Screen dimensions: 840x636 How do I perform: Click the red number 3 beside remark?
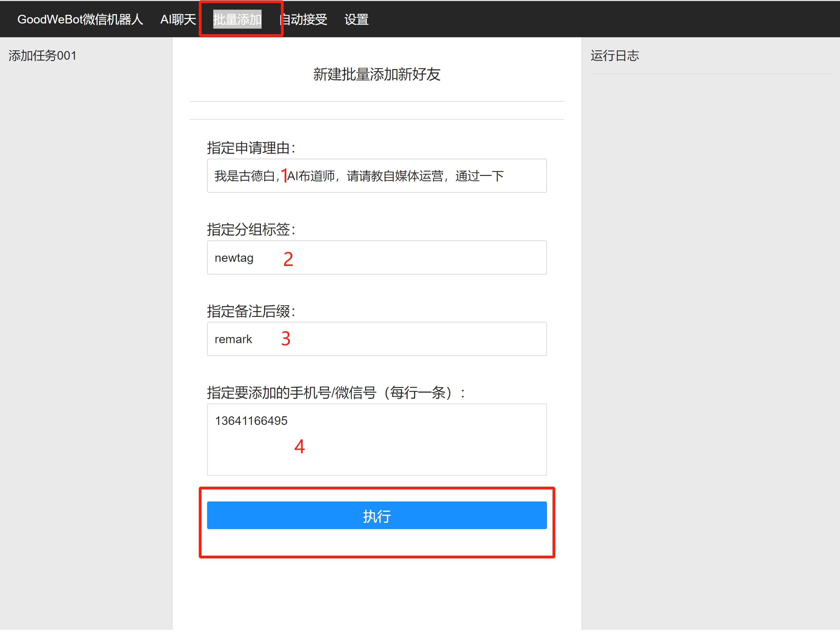[x=285, y=338]
